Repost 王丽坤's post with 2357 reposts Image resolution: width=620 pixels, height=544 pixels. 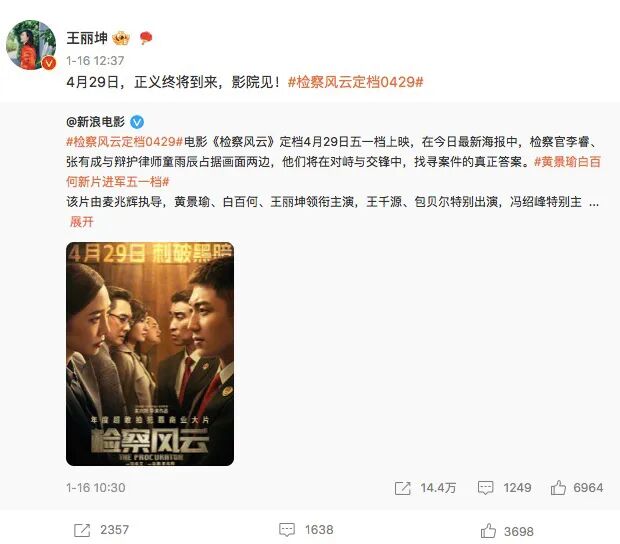coord(82,530)
